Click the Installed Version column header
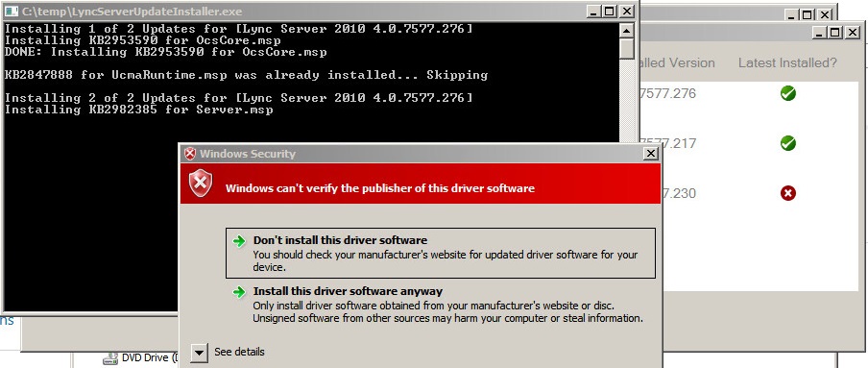This screenshot has height=368, width=868. tap(678, 63)
